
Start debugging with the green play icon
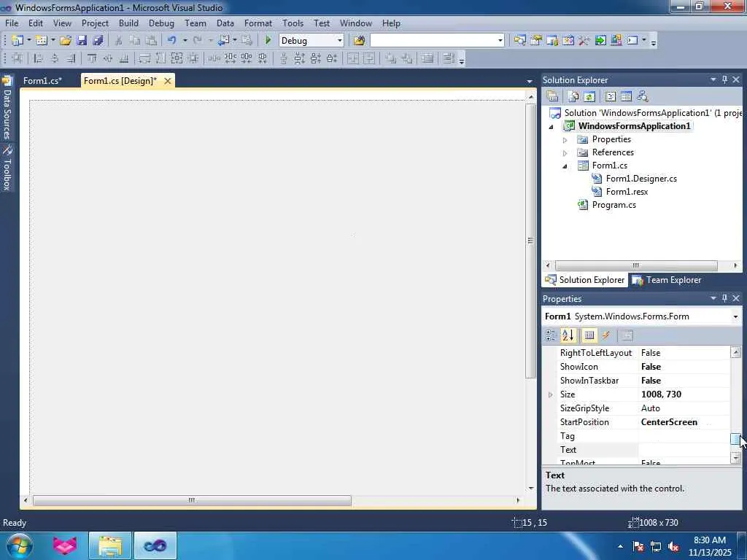pos(268,41)
